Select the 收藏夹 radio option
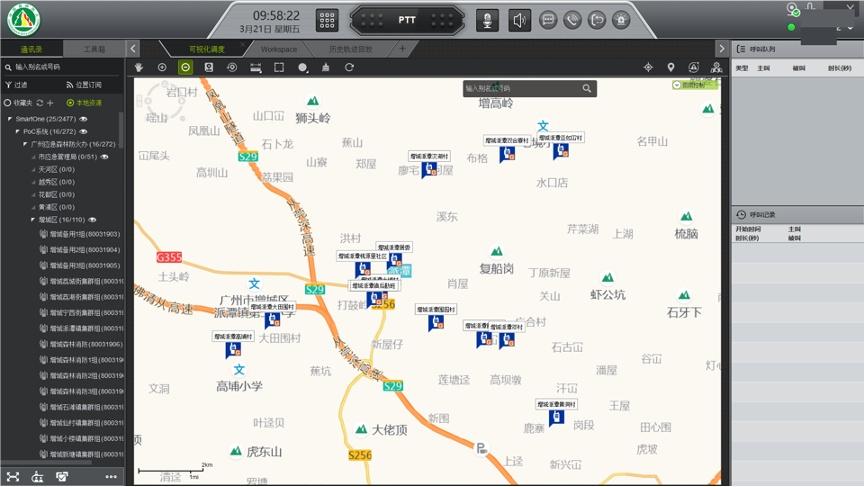The width and height of the screenshot is (864, 487). 7,103
